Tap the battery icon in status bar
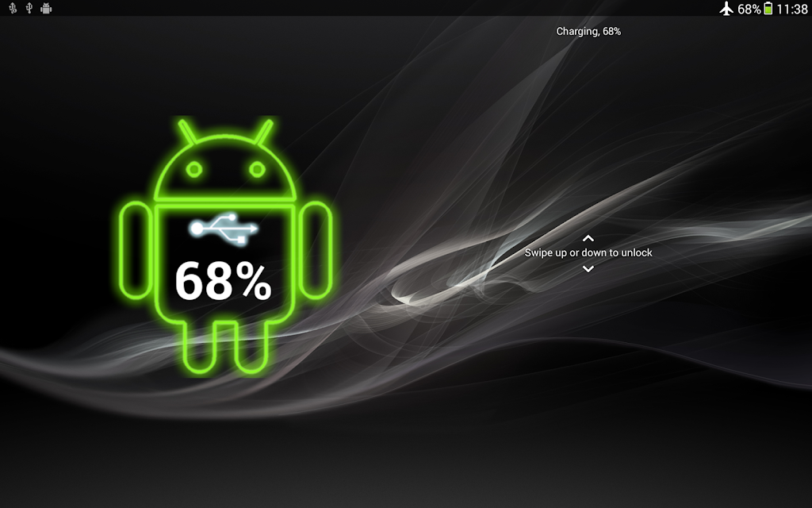 (768, 8)
